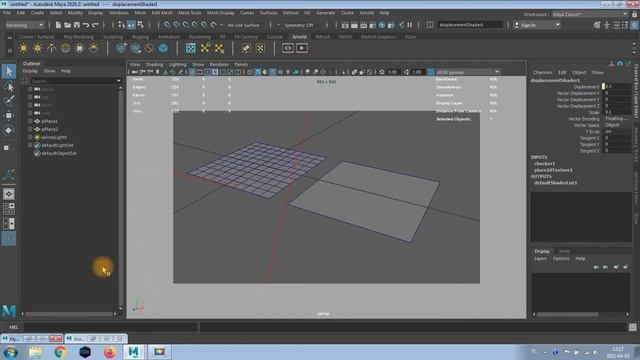This screenshot has height=360, width=640.
Task: Open Firefox from the taskbar
Action: point(109,352)
